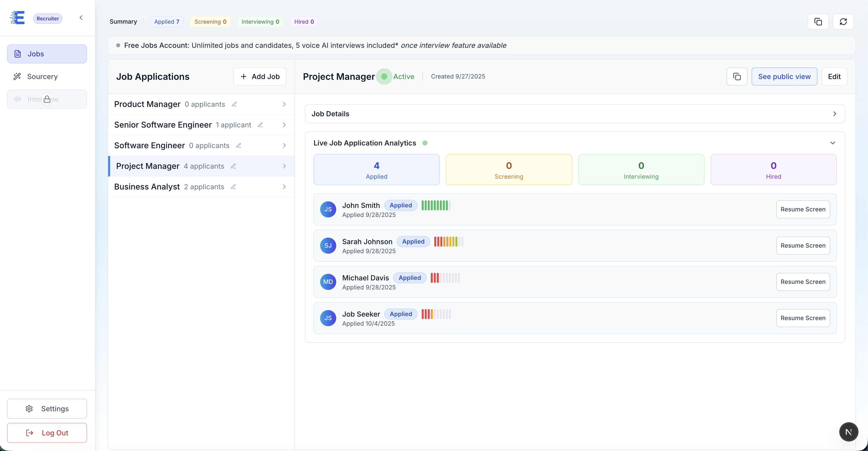The image size is (868, 451).
Task: Select the Hired stage filter card
Action: (773, 170)
